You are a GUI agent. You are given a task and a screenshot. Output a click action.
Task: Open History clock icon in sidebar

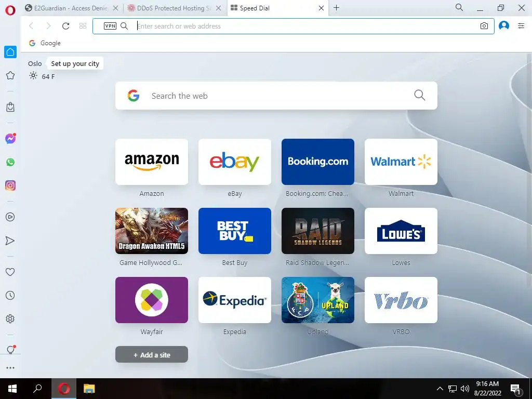pyautogui.click(x=10, y=295)
